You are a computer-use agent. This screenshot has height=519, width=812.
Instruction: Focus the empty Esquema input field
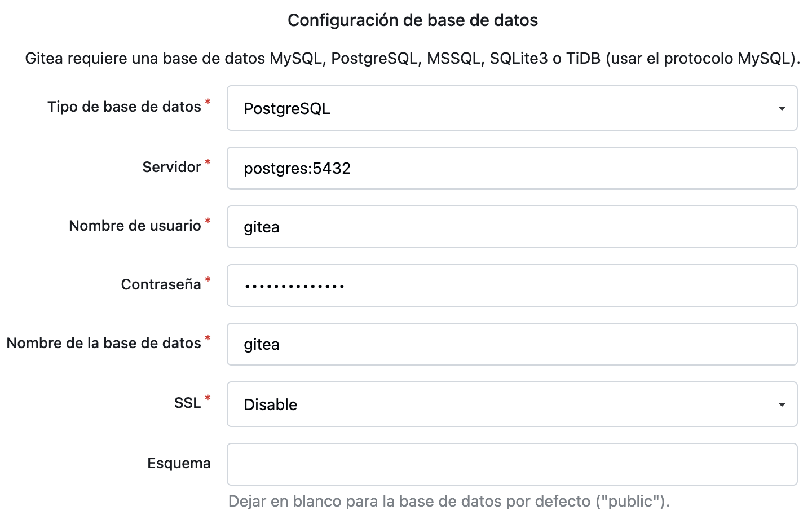pos(511,464)
